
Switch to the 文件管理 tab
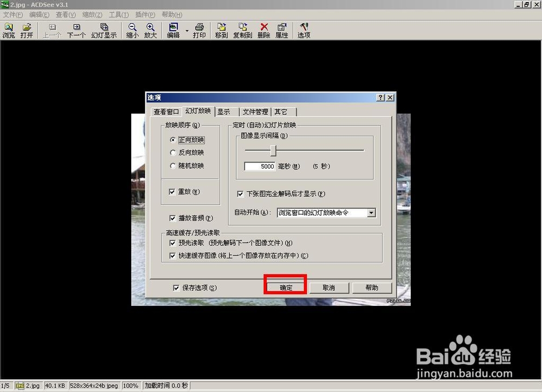click(255, 112)
